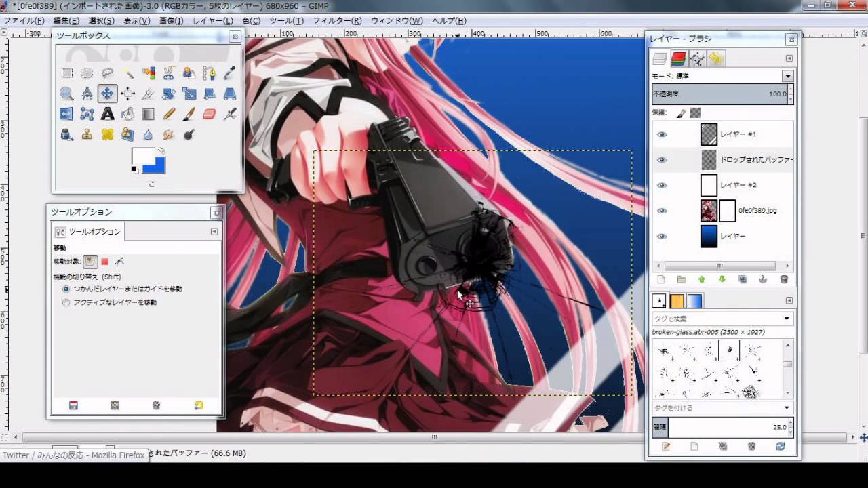
Task: Select the Measure compass tool
Action: tap(87, 94)
